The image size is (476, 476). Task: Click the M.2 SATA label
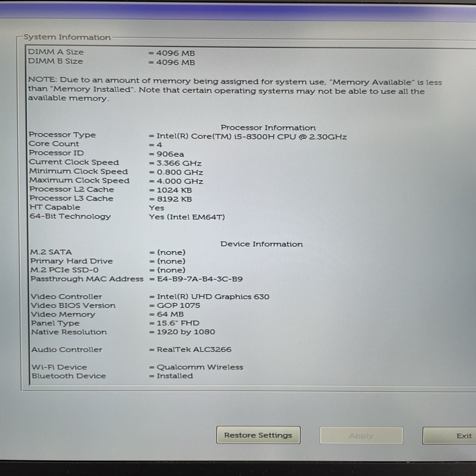pyautogui.click(x=51, y=252)
